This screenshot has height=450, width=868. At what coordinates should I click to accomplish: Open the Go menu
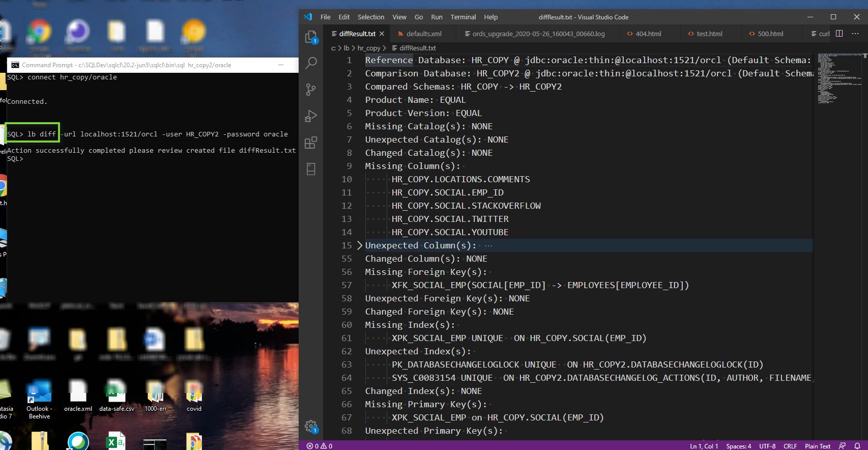tap(419, 17)
